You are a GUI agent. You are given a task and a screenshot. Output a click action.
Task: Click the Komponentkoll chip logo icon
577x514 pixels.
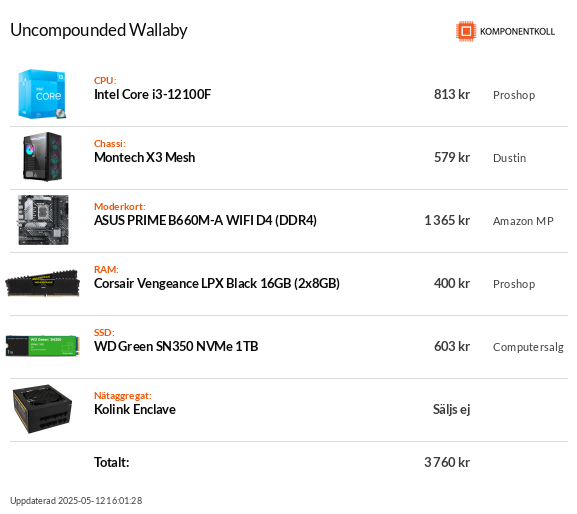click(466, 31)
